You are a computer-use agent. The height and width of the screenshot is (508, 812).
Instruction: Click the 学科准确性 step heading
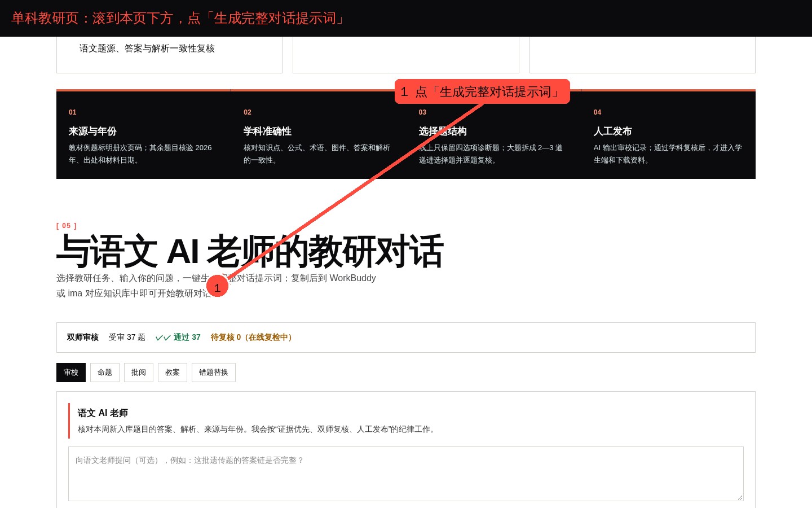click(267, 131)
